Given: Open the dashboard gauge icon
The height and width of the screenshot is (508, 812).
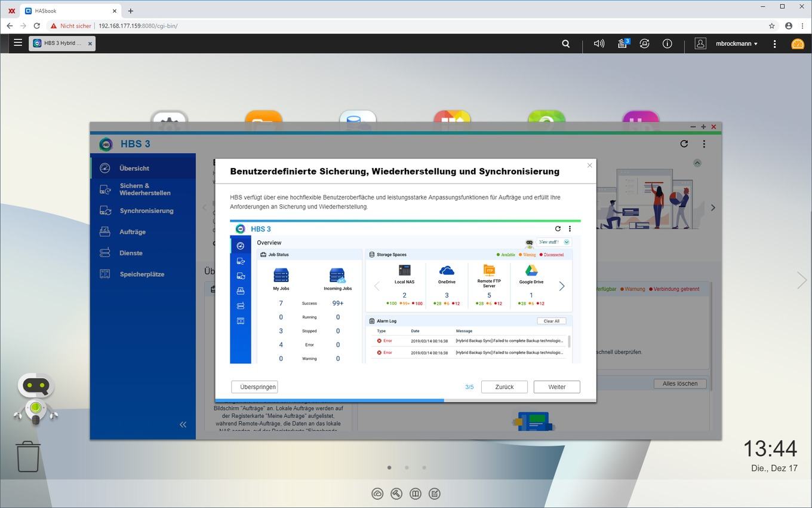Looking at the screenshot, I should [798, 44].
